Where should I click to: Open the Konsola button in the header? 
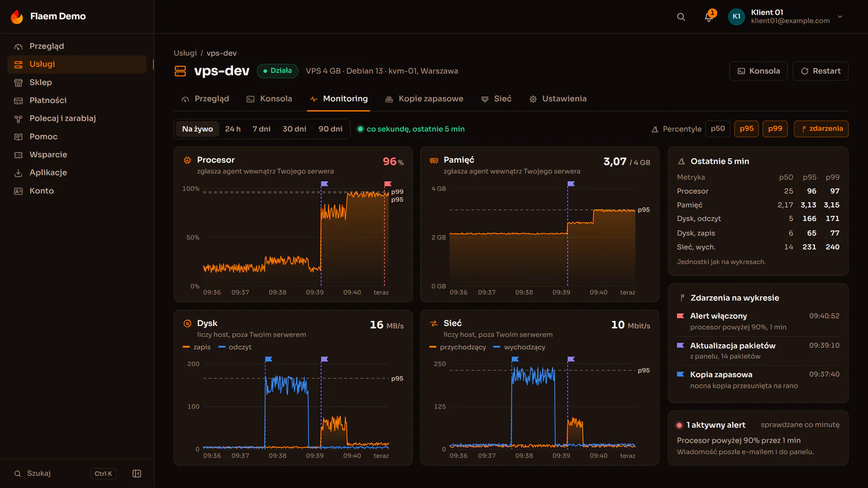tap(758, 71)
